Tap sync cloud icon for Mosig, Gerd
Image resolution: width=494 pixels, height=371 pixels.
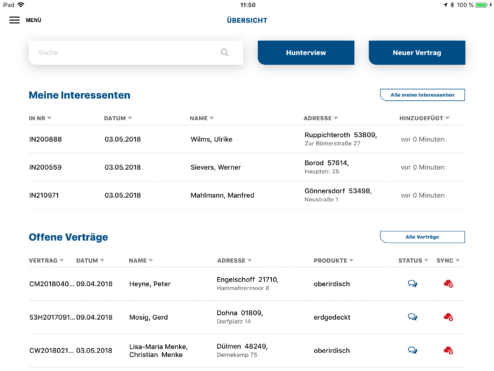(448, 317)
